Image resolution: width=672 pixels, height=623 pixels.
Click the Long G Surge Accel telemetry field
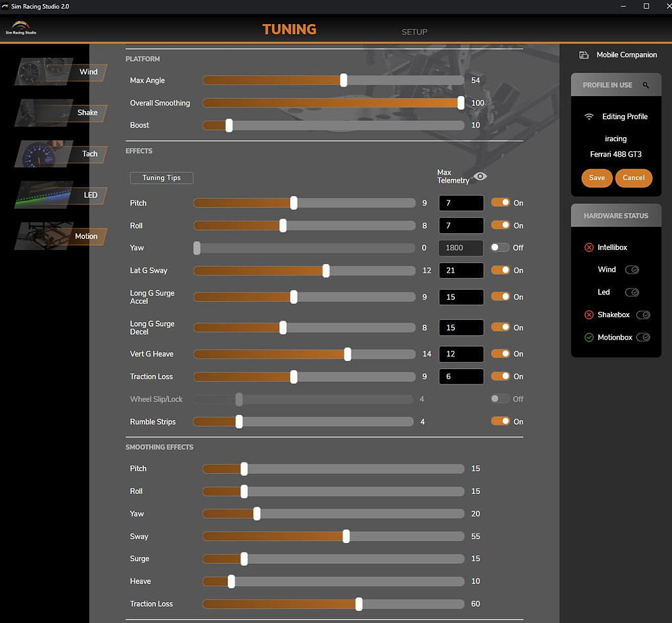[x=461, y=297]
